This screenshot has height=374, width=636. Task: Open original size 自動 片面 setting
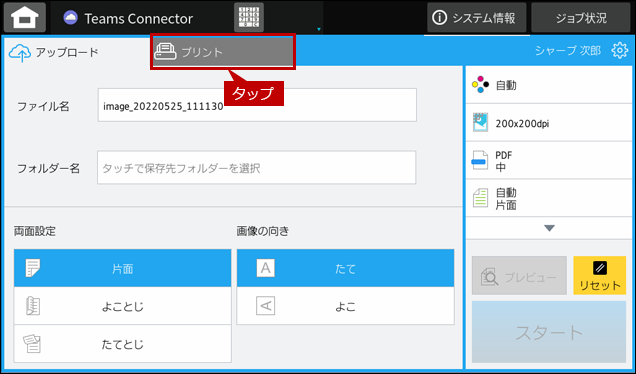(x=549, y=198)
